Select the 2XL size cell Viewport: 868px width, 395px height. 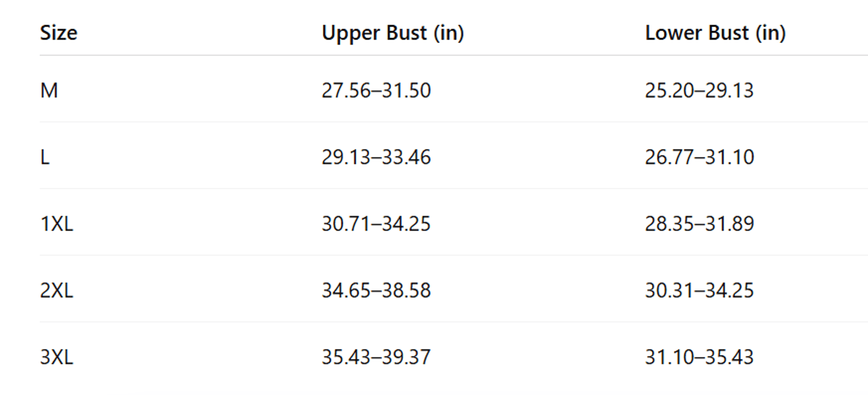click(57, 290)
